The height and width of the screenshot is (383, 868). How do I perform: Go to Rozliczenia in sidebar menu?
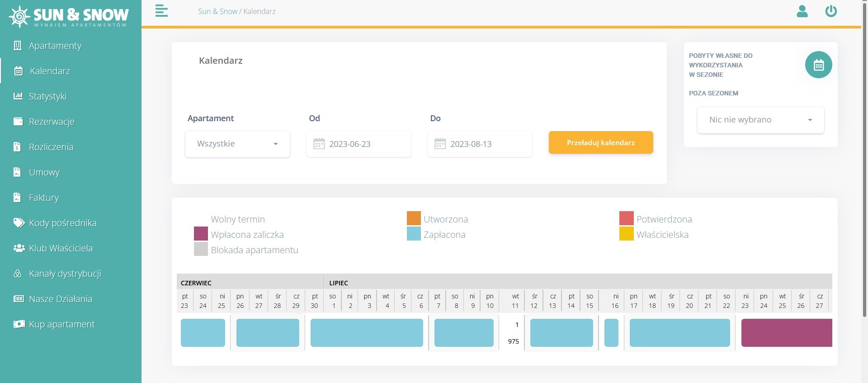(x=51, y=147)
